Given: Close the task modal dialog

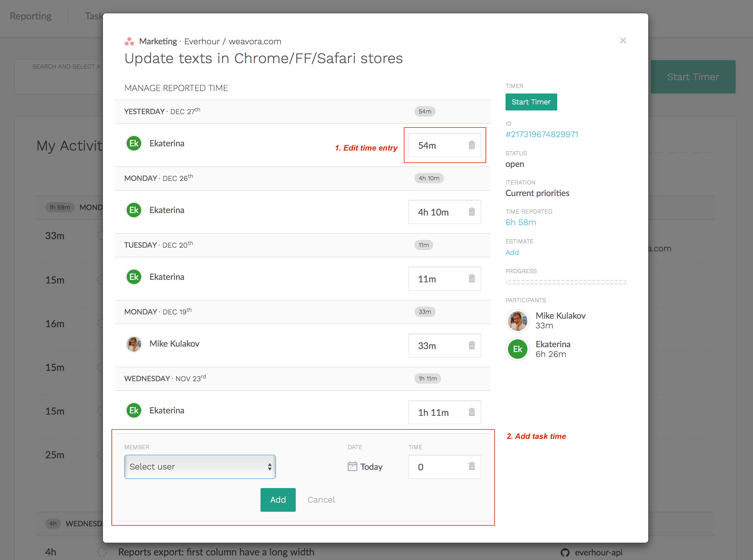Looking at the screenshot, I should click(x=623, y=41).
